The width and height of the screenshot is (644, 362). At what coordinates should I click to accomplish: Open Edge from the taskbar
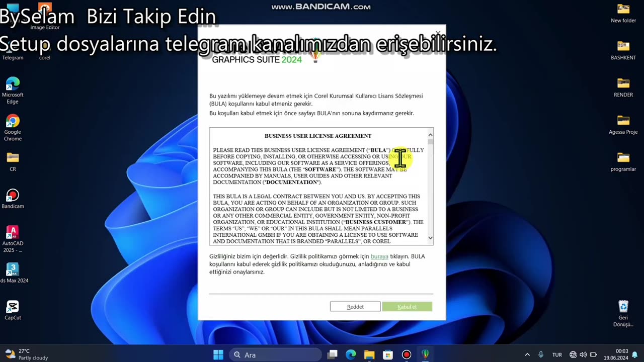point(351,355)
